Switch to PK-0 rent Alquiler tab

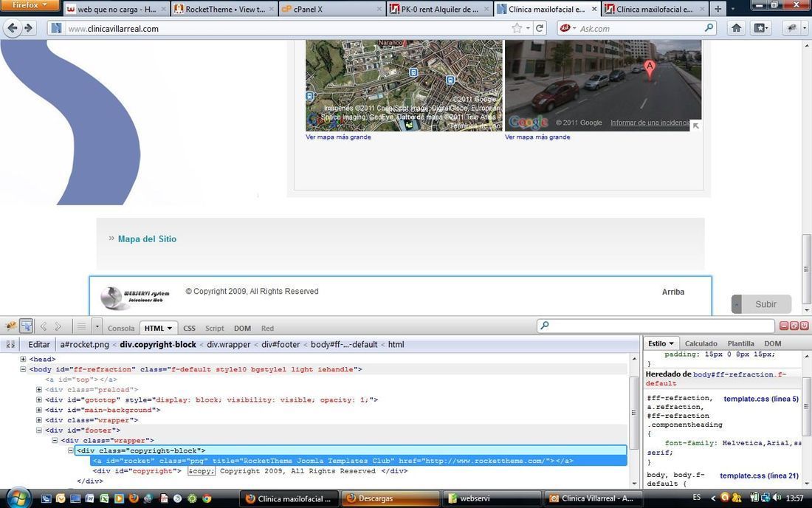[x=440, y=10]
